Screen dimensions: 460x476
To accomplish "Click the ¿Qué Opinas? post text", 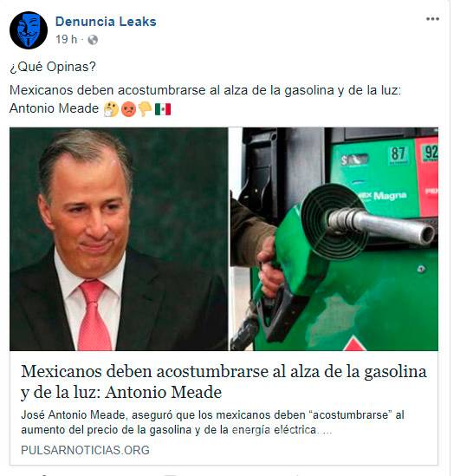I will 53,67.
